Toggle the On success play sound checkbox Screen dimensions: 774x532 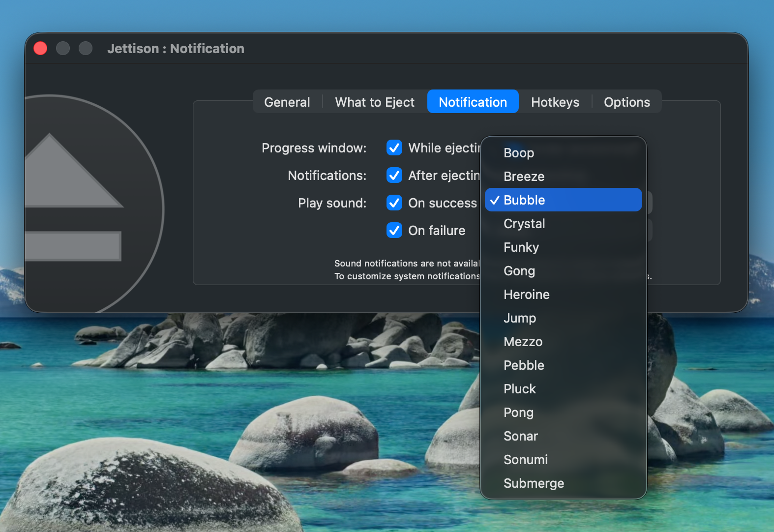(x=394, y=203)
